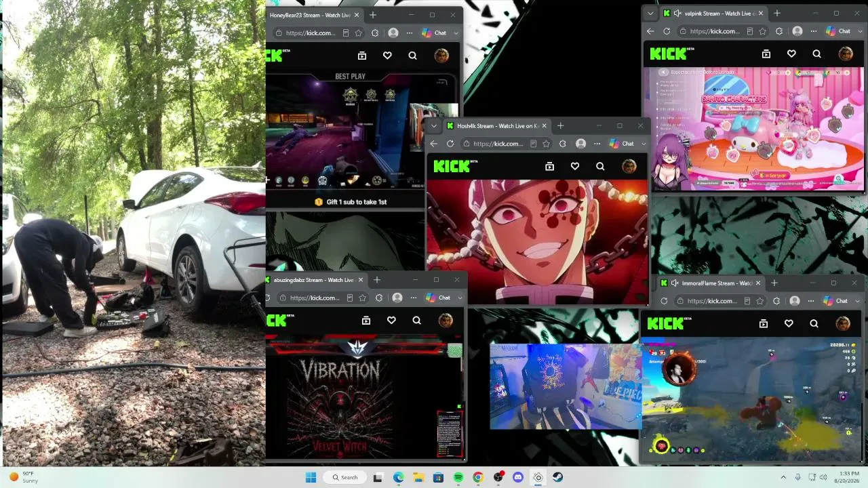Favorite the page in Hosh4k window
This screenshot has width=868, height=488.
(x=546, y=144)
